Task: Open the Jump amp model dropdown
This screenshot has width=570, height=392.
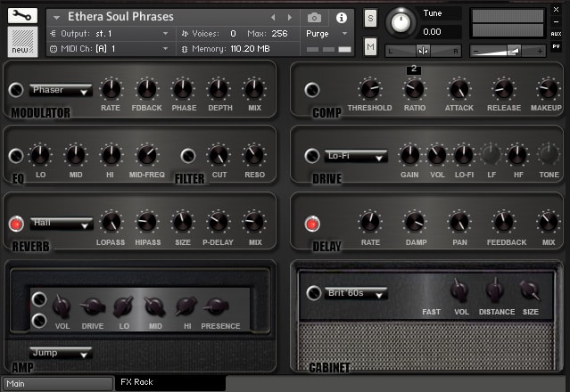Action: tap(61, 353)
